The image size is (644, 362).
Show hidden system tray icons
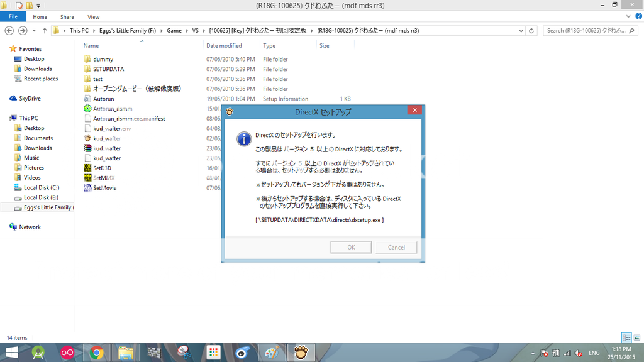coord(533,353)
